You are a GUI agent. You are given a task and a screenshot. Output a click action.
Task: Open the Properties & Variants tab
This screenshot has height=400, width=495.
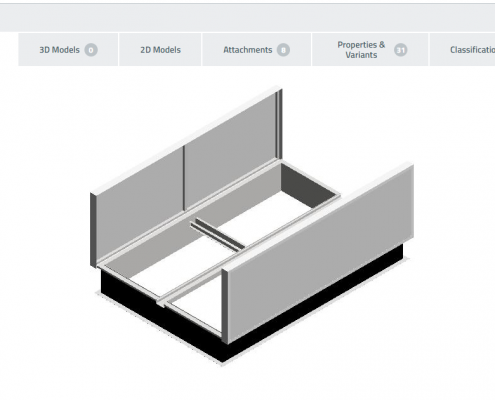(x=370, y=50)
